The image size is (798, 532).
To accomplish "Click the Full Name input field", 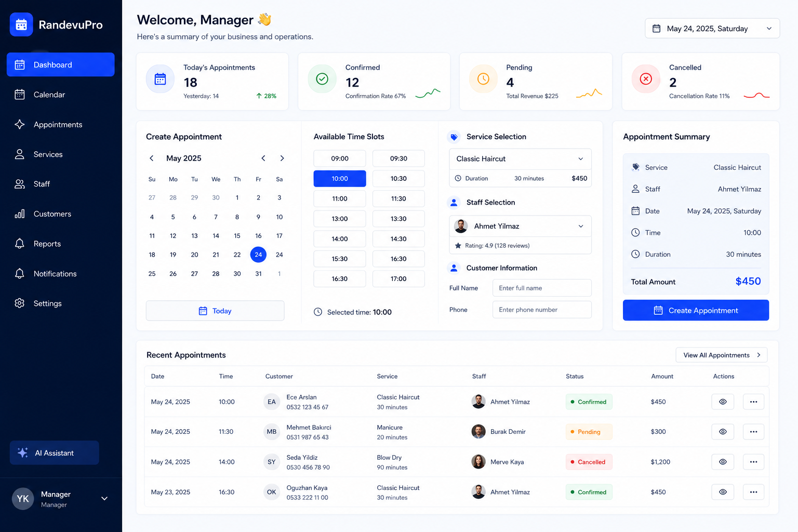I will click(x=542, y=288).
